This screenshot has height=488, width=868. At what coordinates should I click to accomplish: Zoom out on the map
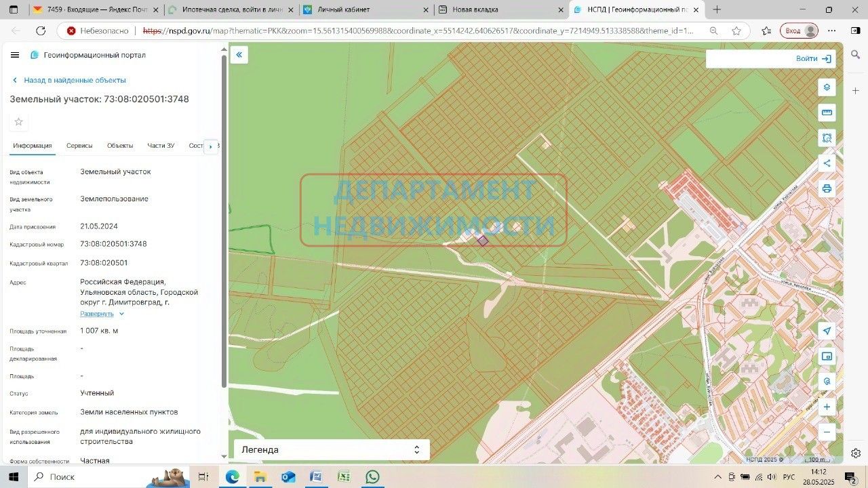pyautogui.click(x=827, y=432)
